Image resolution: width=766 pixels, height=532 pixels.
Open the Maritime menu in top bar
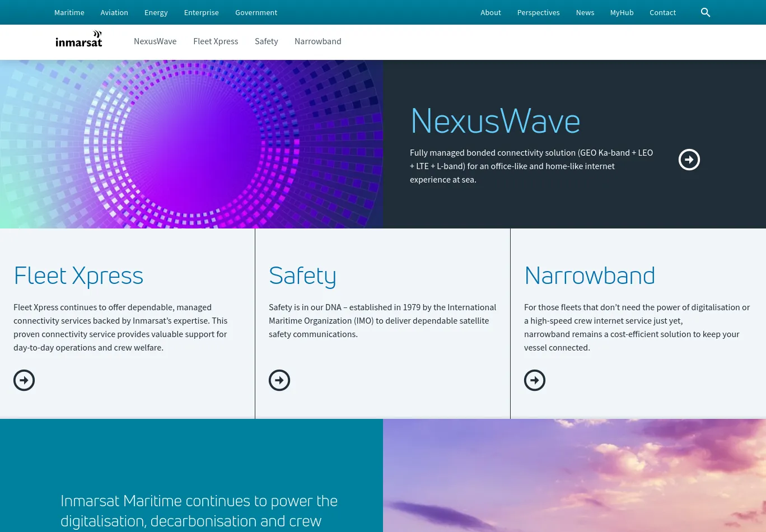69,12
